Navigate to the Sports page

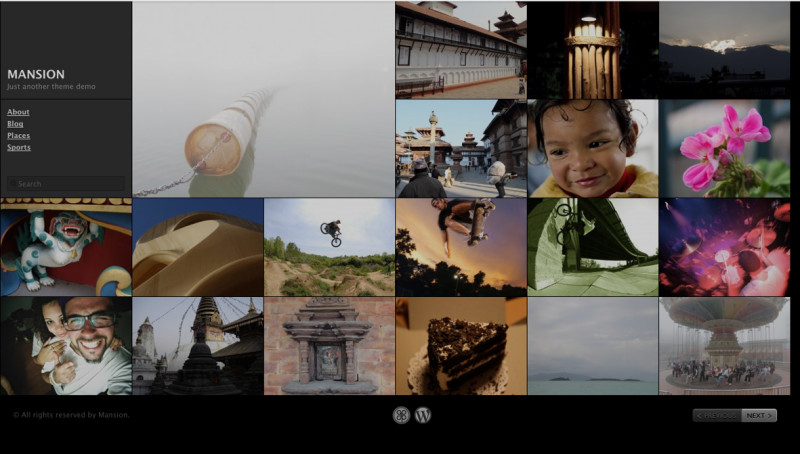coord(18,148)
